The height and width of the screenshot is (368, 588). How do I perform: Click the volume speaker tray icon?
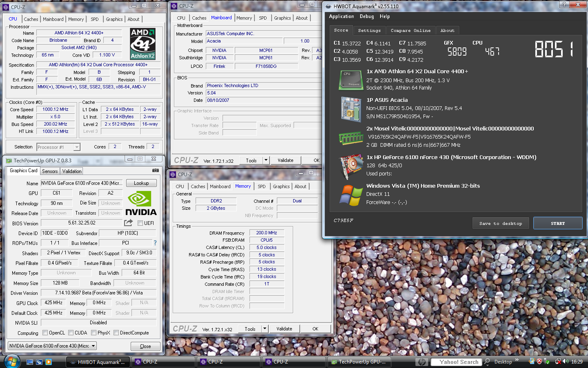tap(566, 361)
